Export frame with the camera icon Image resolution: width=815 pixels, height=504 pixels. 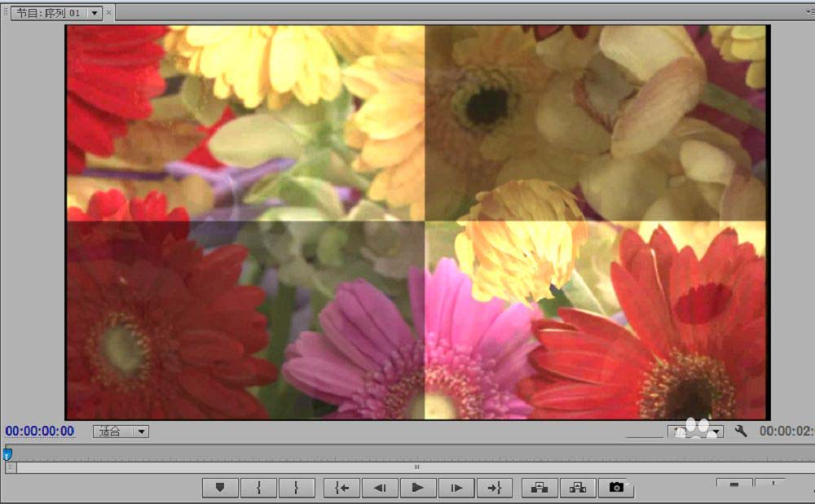pyautogui.click(x=616, y=487)
